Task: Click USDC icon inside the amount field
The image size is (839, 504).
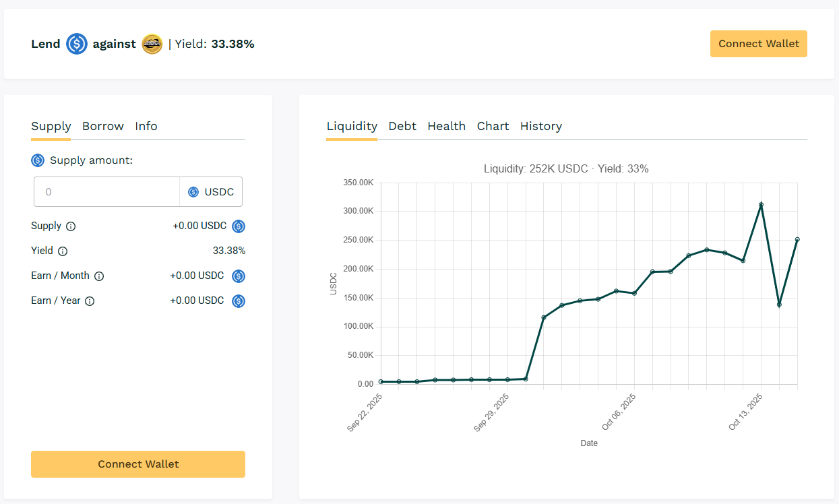Action: pos(193,192)
